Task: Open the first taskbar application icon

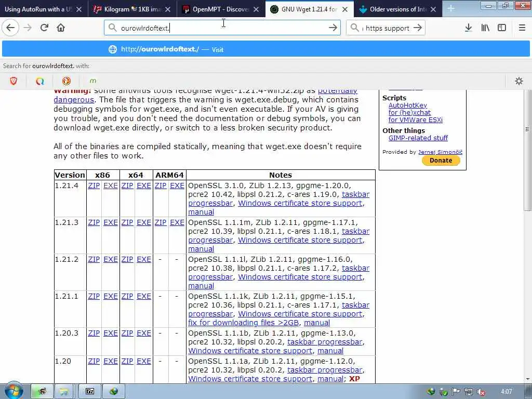Action: pyautogui.click(x=42, y=391)
